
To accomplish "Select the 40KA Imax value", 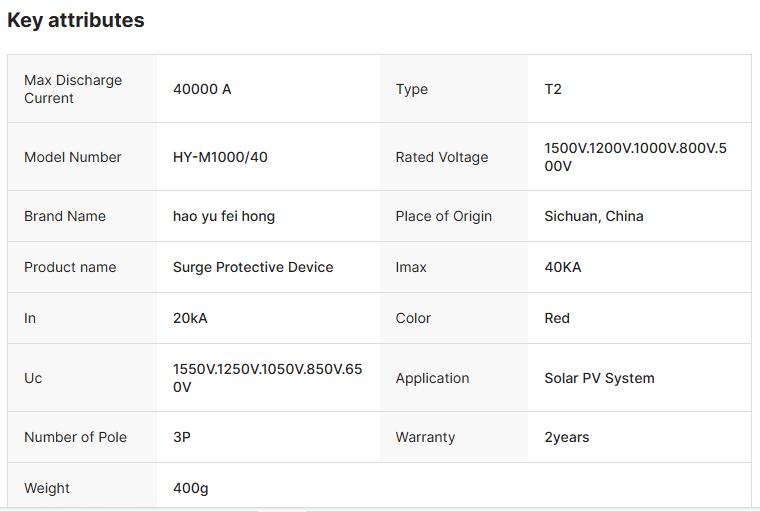I will 563,267.
